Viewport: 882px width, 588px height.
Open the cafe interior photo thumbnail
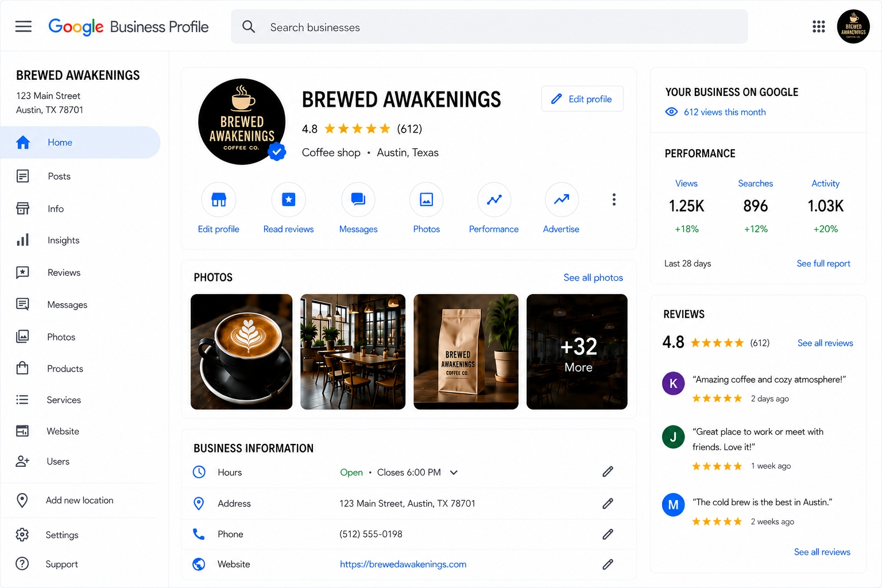(x=353, y=351)
